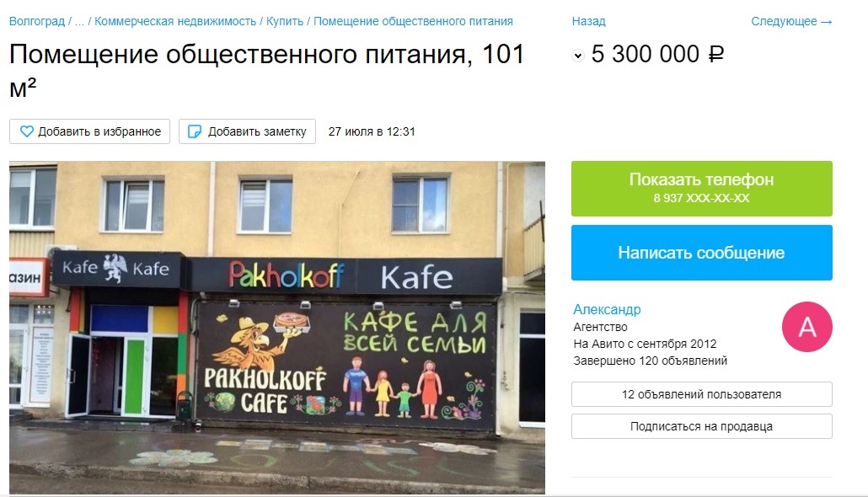This screenshot has width=868, height=497.
Task: Click the Следующее arrow link
Action: tap(791, 22)
